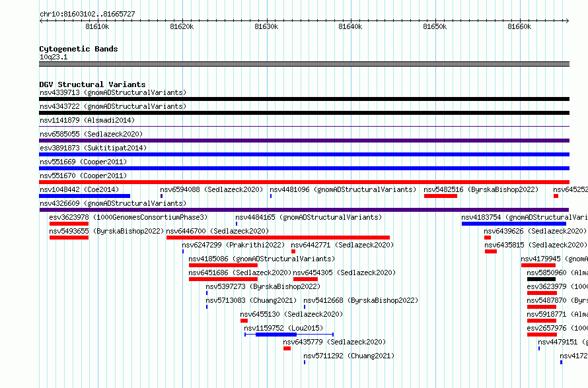The image size is (588, 388).
Task: Click nsv6247299 (Prakrithi2022) label
Action: point(233,245)
